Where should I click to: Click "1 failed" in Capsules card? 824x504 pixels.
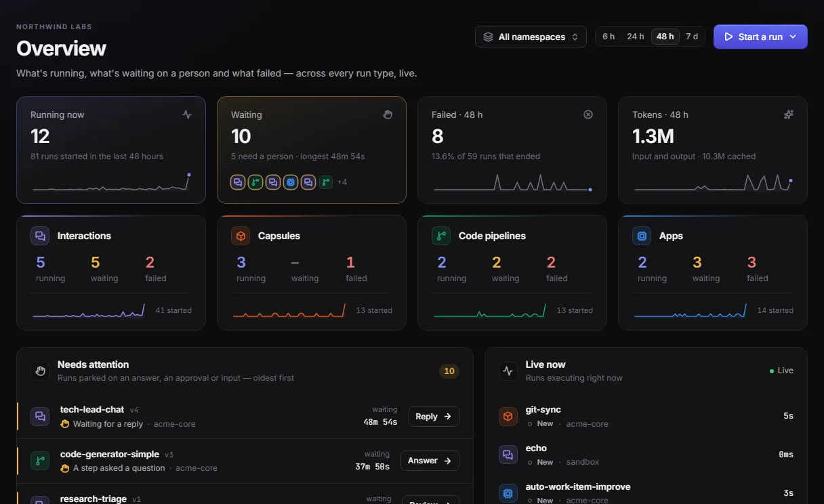[x=356, y=269]
